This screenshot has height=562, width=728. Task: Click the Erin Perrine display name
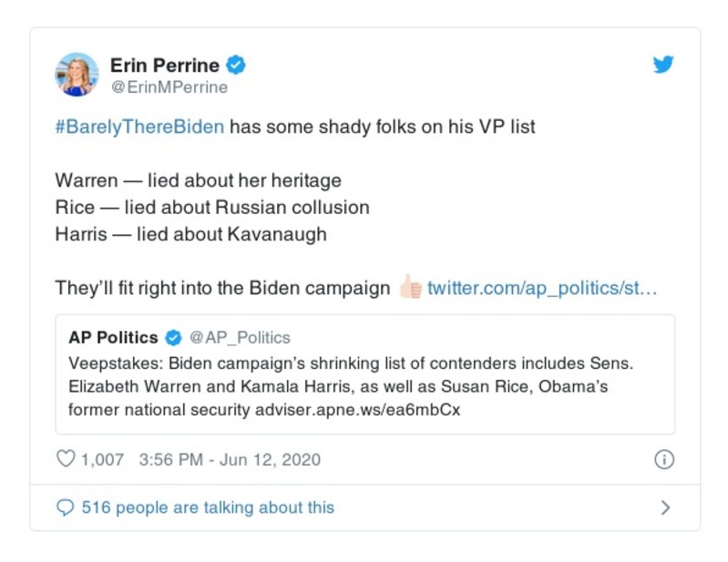pos(165,66)
